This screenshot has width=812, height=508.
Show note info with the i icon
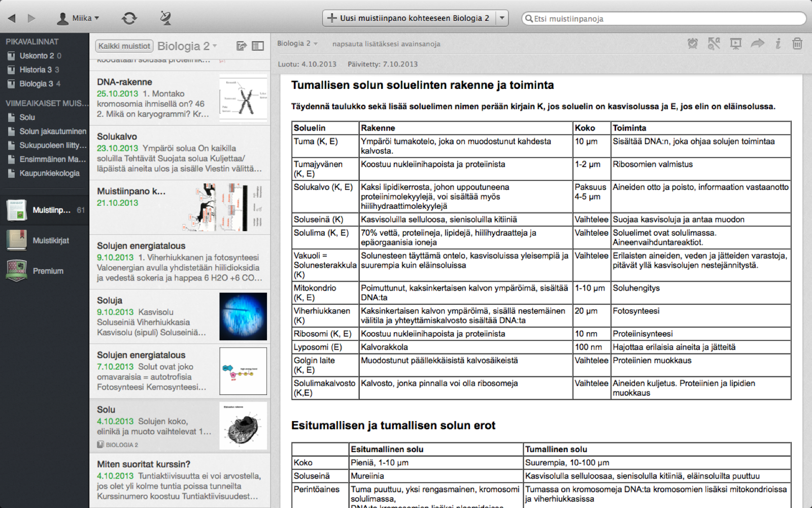point(778,44)
